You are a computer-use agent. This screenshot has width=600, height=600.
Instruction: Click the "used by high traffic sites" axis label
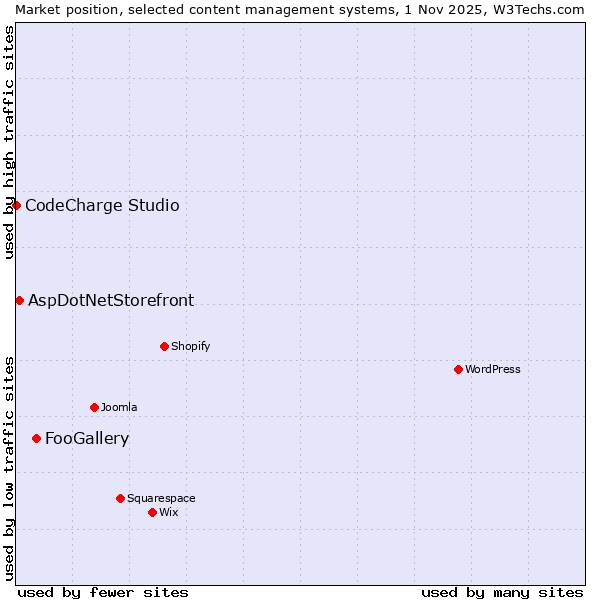pyautogui.click(x=9, y=142)
